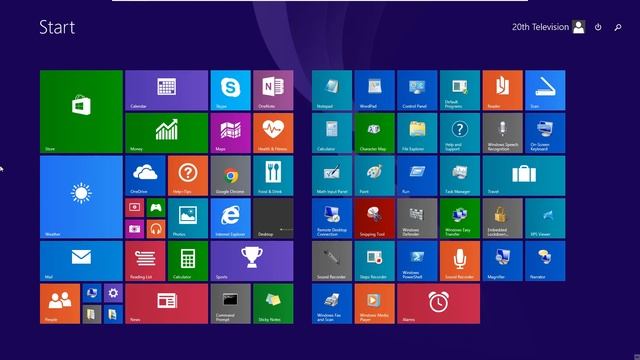Open the Help and Support tile
Viewport: 640px width, 360px height.
tap(460, 133)
